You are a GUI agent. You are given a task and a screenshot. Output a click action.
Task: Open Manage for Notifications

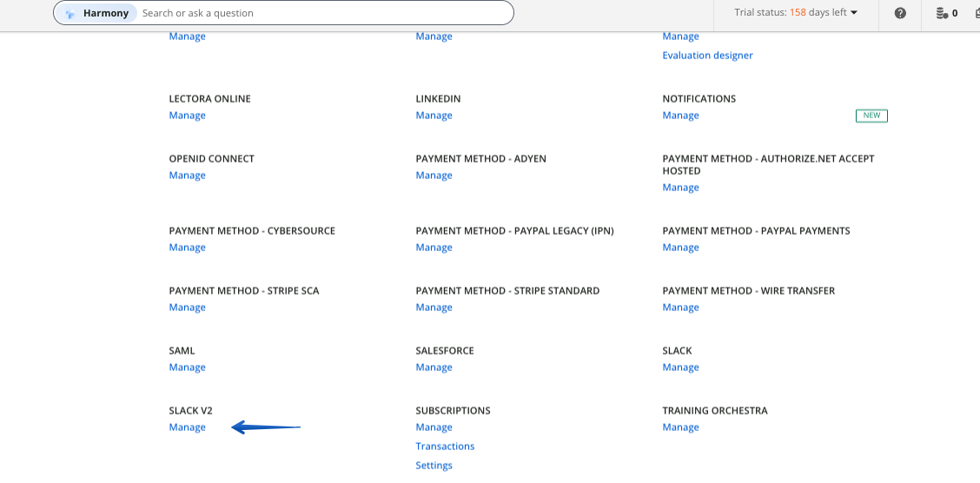pyautogui.click(x=680, y=116)
